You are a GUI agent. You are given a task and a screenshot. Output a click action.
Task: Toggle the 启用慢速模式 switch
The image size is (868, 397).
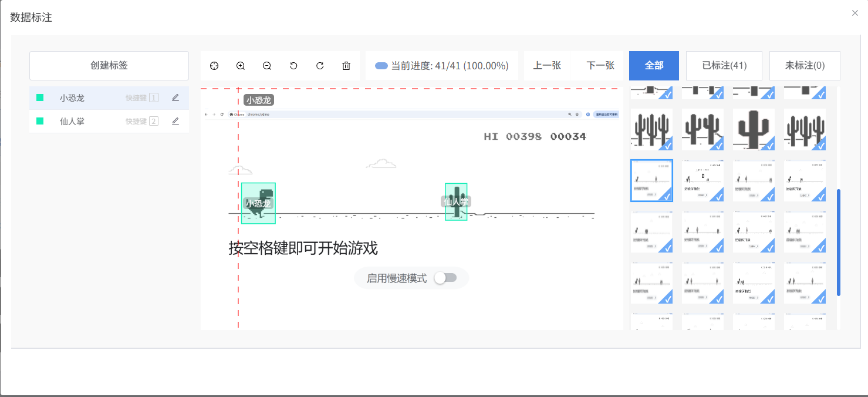[445, 278]
